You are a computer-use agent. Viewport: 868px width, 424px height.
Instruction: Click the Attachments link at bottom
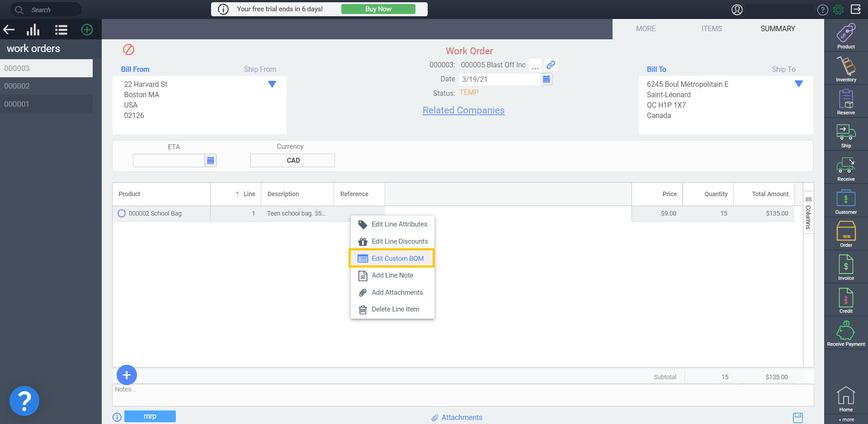[x=457, y=417]
